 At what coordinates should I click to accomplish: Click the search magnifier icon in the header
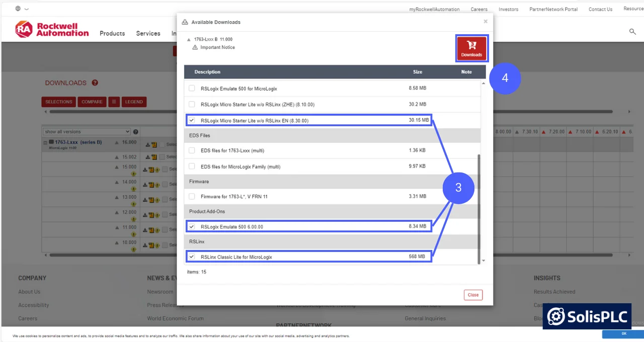coord(632,32)
